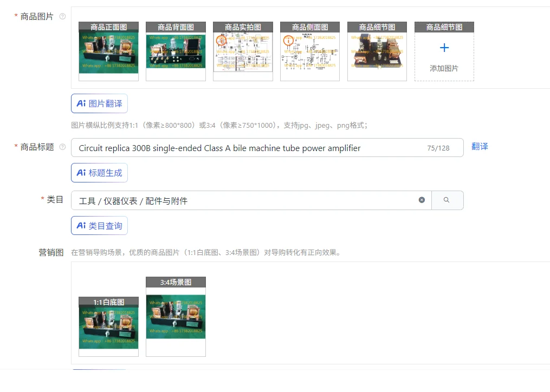Viewport: 550px width, 392px height.
Task: Select the 商品背面图 thumbnail
Action: click(x=176, y=51)
